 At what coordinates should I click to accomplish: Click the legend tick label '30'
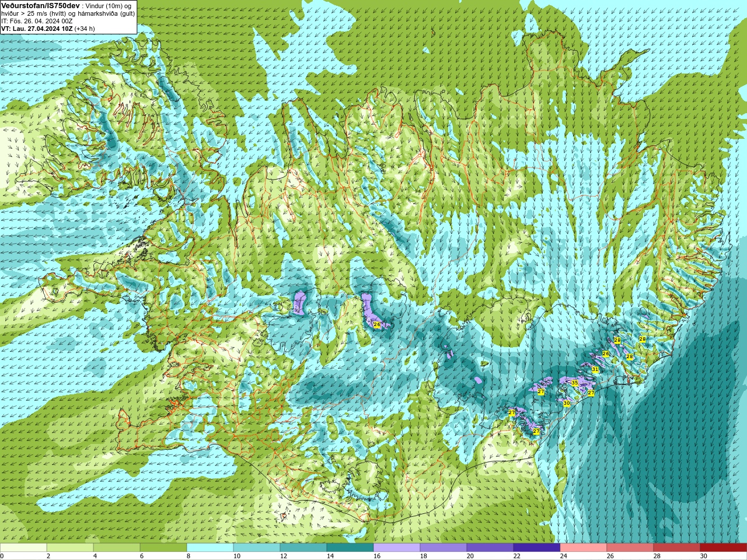[704, 556]
